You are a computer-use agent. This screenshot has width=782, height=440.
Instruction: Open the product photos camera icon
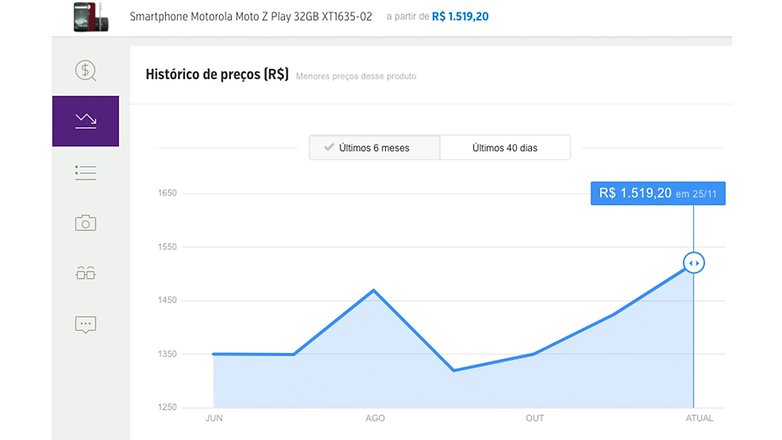(86, 223)
